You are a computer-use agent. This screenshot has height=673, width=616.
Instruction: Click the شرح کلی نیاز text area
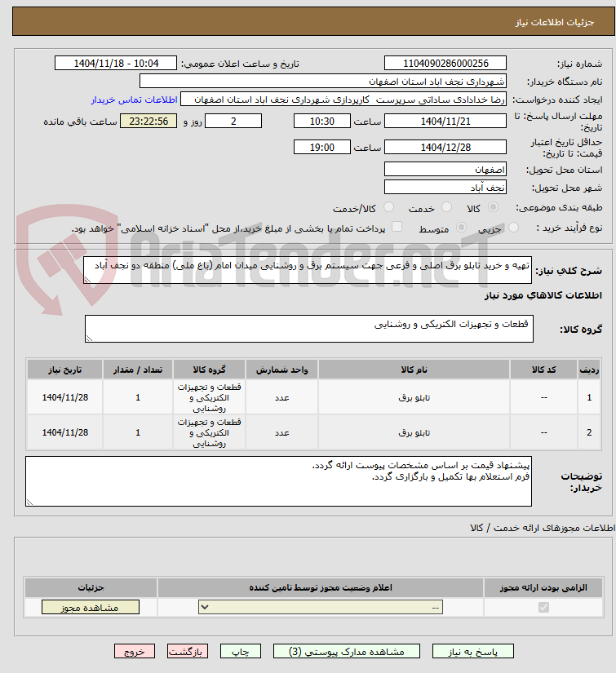(x=308, y=270)
